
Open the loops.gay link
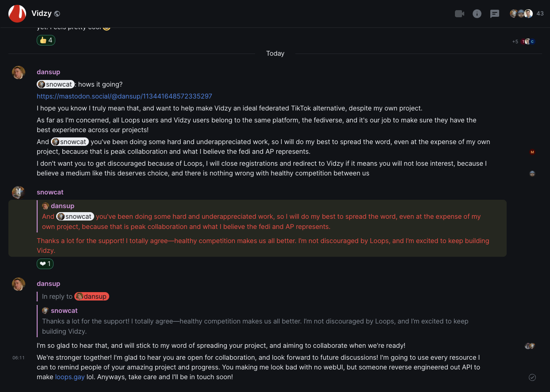[70, 377]
